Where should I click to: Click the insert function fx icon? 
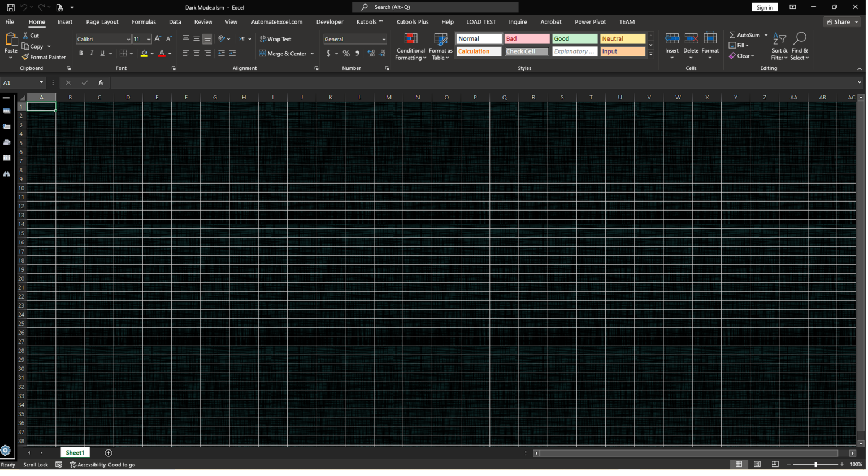pos(101,83)
